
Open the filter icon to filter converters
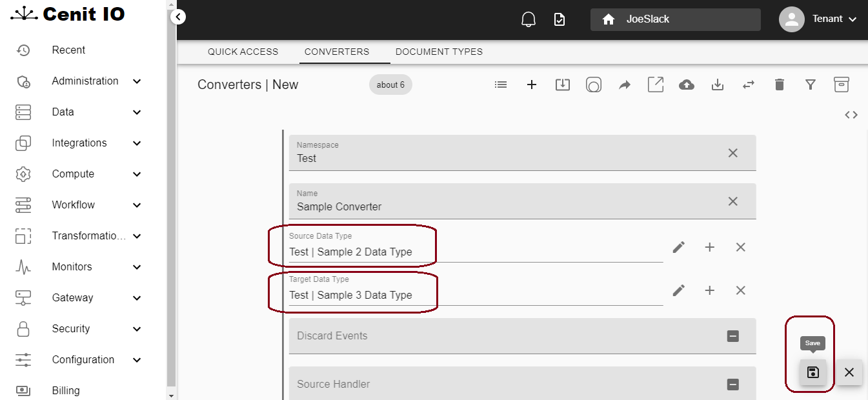[810, 85]
